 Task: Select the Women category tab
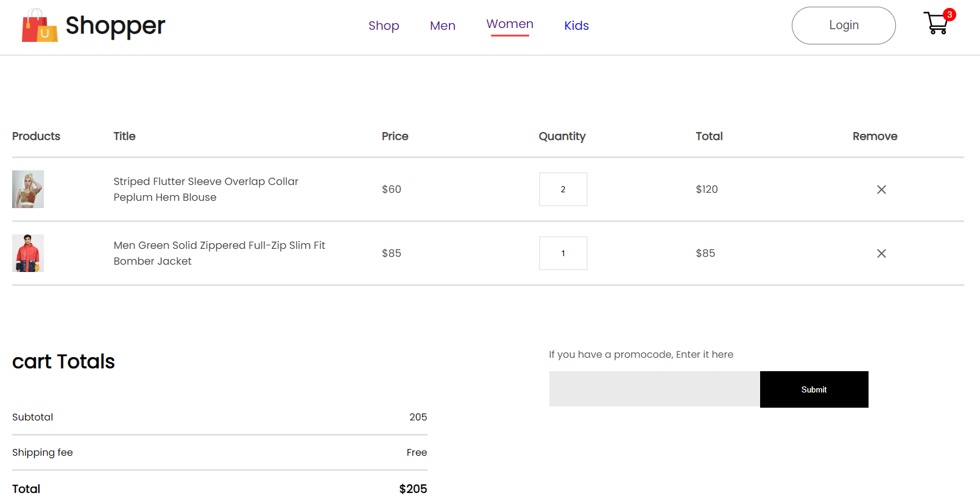pyautogui.click(x=510, y=24)
